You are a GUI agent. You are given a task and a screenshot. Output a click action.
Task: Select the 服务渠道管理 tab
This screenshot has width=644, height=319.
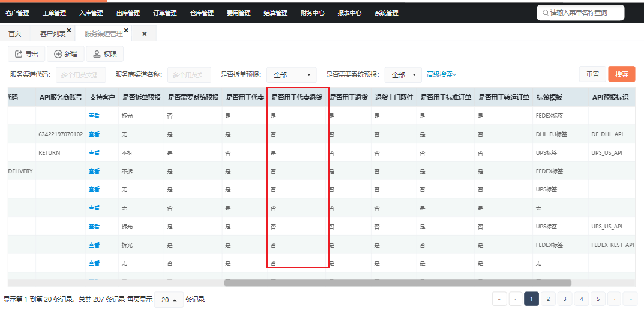point(103,34)
